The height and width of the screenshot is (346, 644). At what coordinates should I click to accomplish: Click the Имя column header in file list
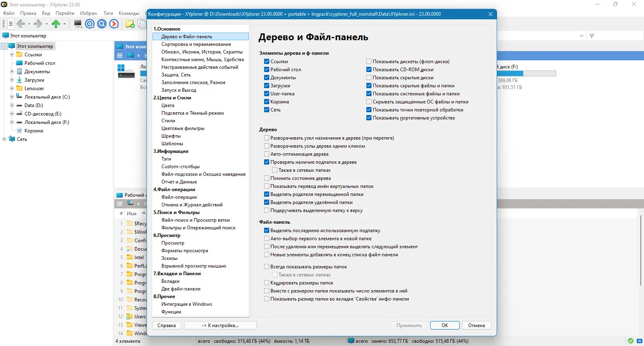(x=132, y=214)
